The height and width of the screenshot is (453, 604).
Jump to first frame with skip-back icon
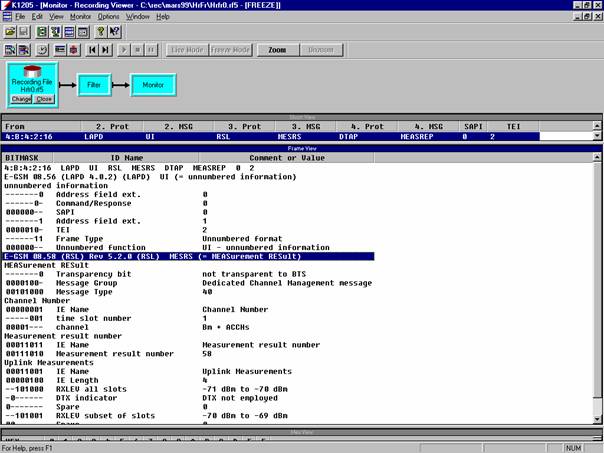click(92, 49)
